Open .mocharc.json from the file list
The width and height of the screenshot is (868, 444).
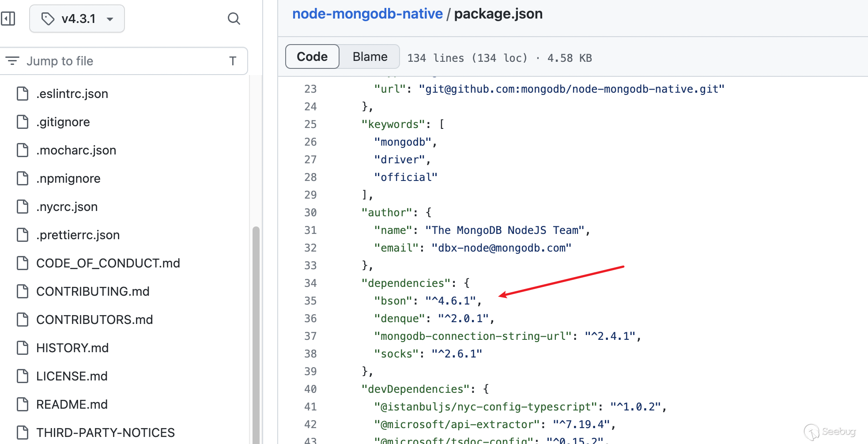pos(76,150)
